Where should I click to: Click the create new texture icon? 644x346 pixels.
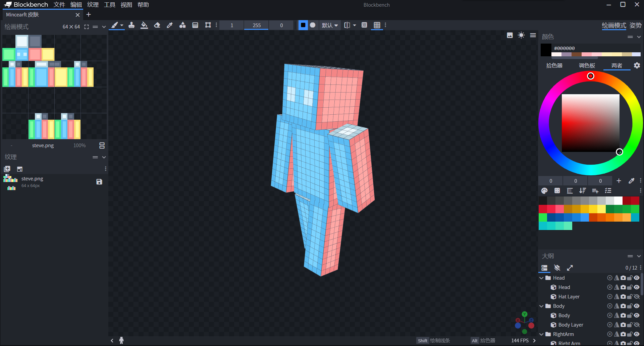7,169
